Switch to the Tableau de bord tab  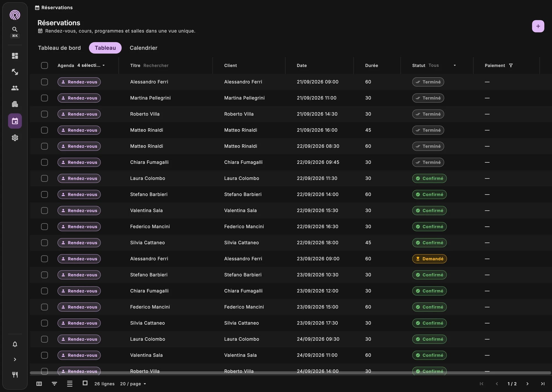(59, 48)
